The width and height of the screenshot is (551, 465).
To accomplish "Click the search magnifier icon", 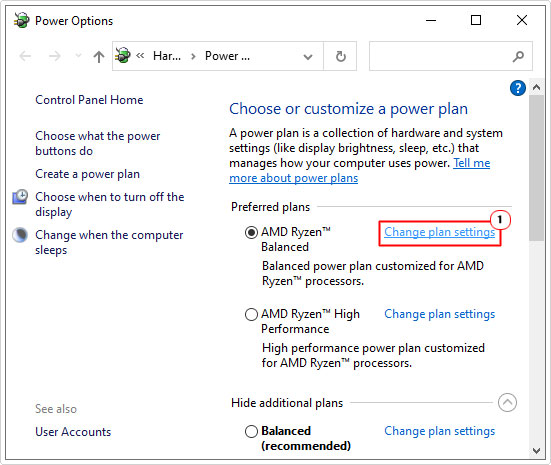I will 518,56.
